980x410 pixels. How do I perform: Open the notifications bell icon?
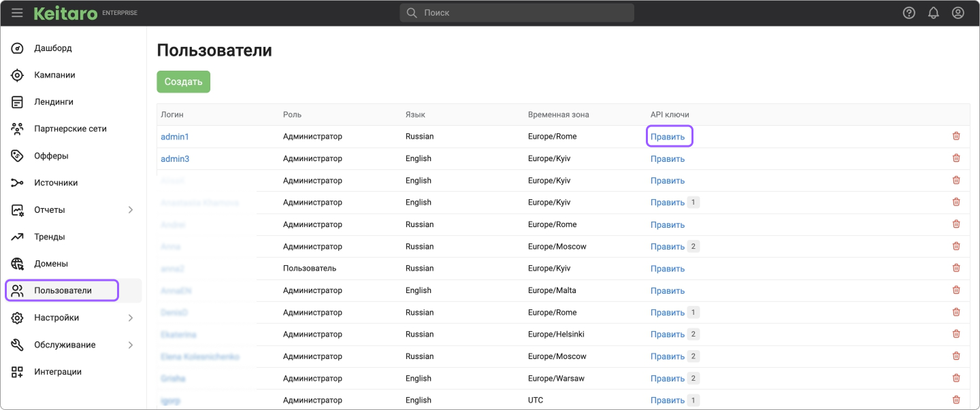933,13
